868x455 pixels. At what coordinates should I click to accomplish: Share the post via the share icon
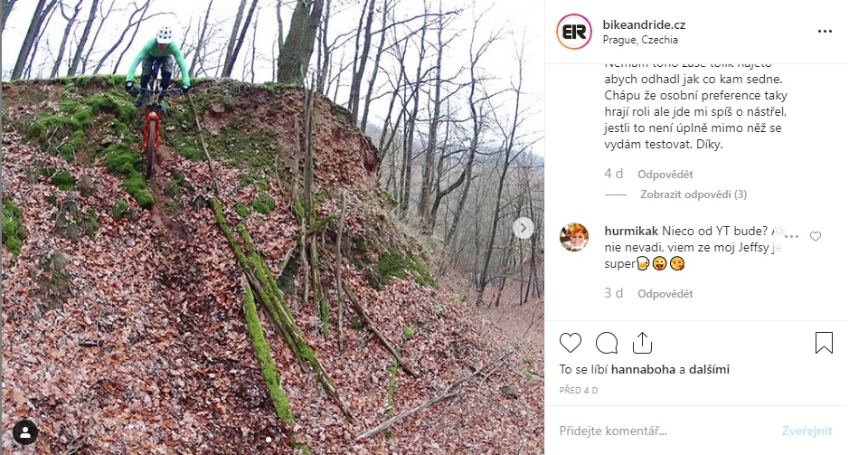[x=642, y=343]
